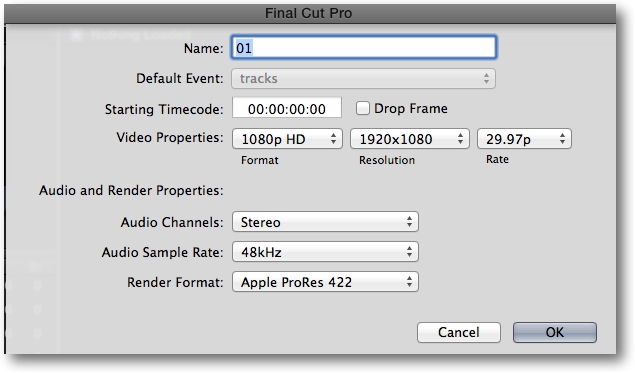Click the Audio Sample Rate label
Viewport: 635px width, 373px height.
(162, 252)
